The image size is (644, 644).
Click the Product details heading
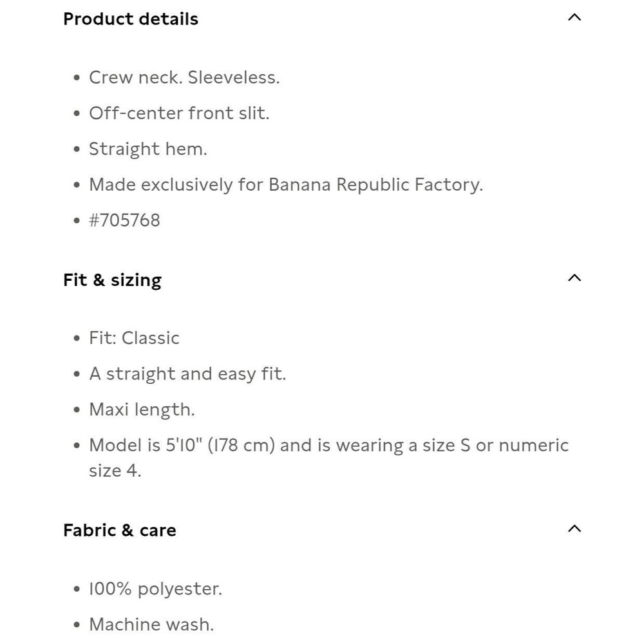pos(131,19)
